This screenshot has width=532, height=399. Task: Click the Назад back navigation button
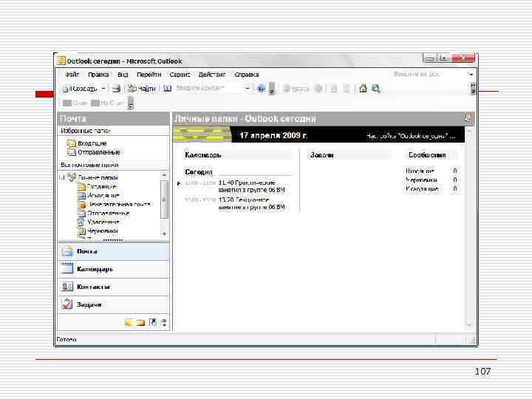[x=296, y=89]
